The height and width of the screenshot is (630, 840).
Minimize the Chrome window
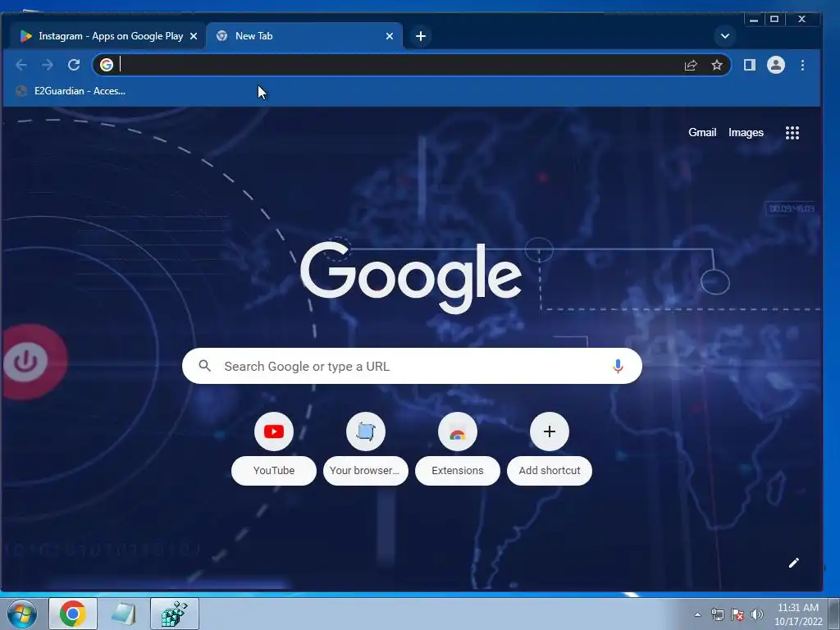click(x=754, y=20)
